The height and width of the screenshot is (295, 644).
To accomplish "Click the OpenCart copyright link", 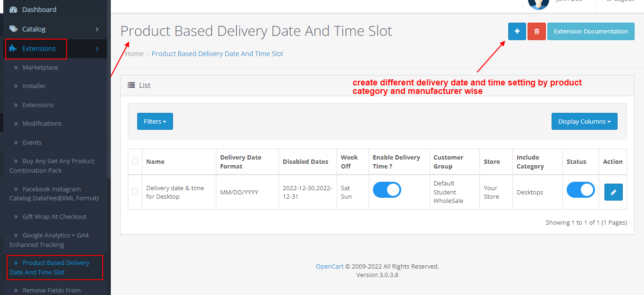I will (329, 266).
